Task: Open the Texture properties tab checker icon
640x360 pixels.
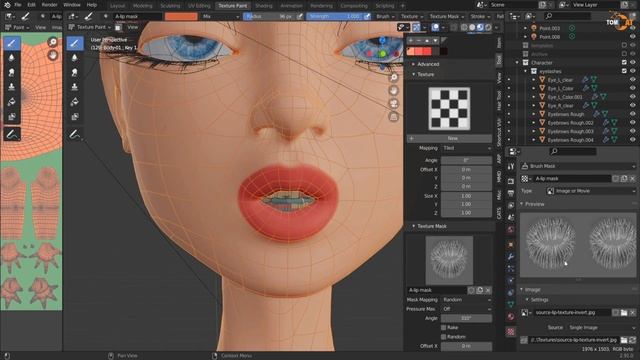Action: pos(511,331)
